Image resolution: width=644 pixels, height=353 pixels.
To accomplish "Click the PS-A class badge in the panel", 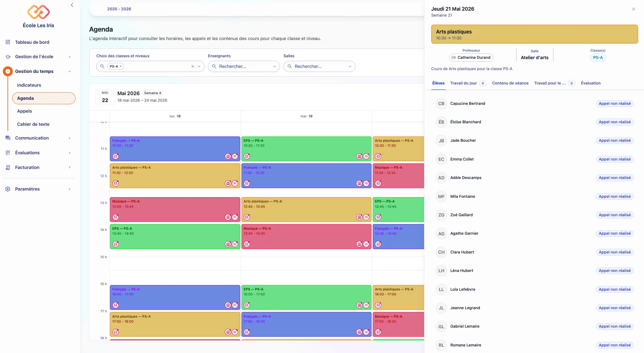I will pyautogui.click(x=598, y=58).
